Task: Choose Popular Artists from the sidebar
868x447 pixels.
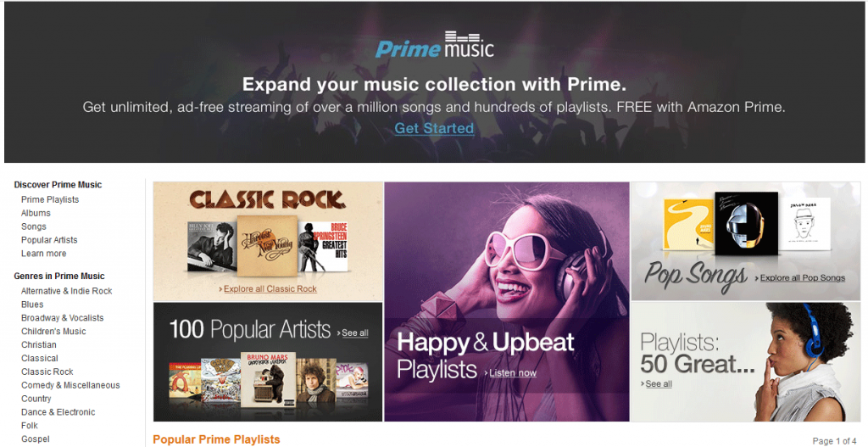Action: [x=49, y=240]
